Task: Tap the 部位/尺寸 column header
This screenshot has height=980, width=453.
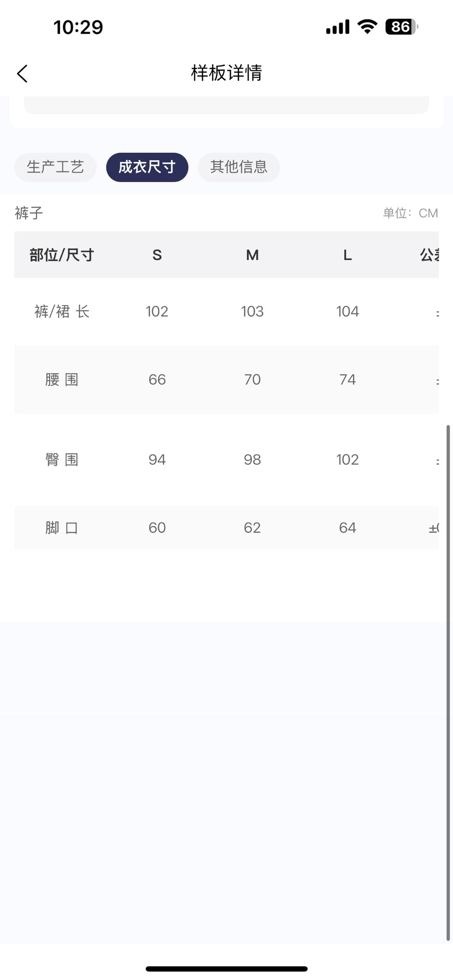Action: pyautogui.click(x=61, y=255)
